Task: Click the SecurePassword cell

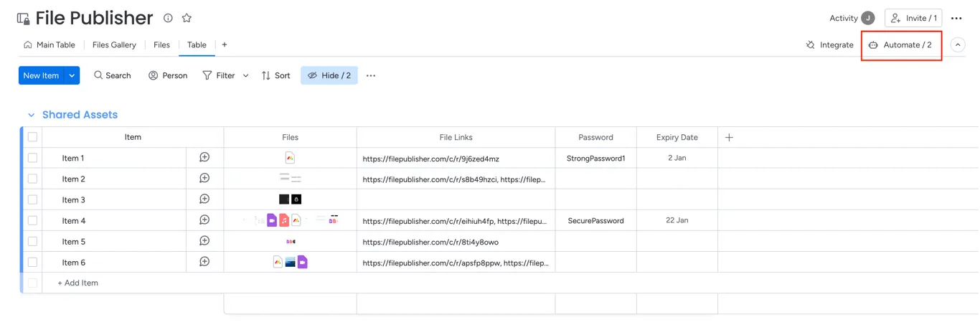Action: coord(595,221)
